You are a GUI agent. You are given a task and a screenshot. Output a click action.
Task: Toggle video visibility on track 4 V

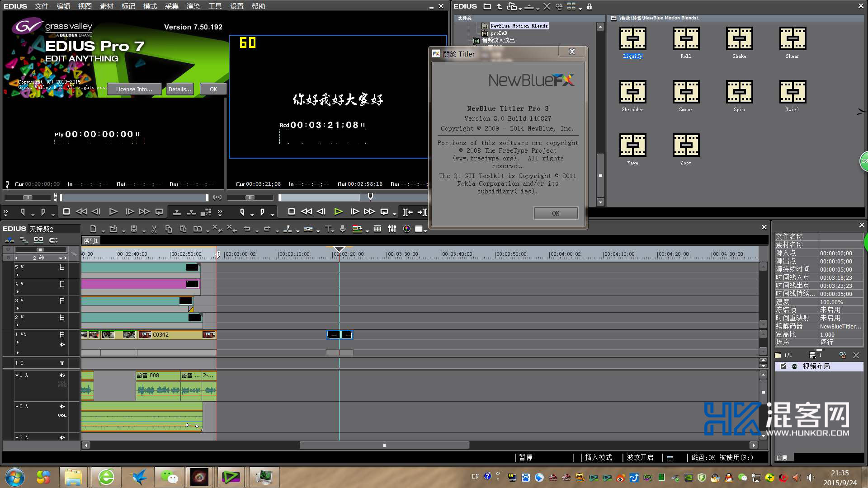coord(62,284)
